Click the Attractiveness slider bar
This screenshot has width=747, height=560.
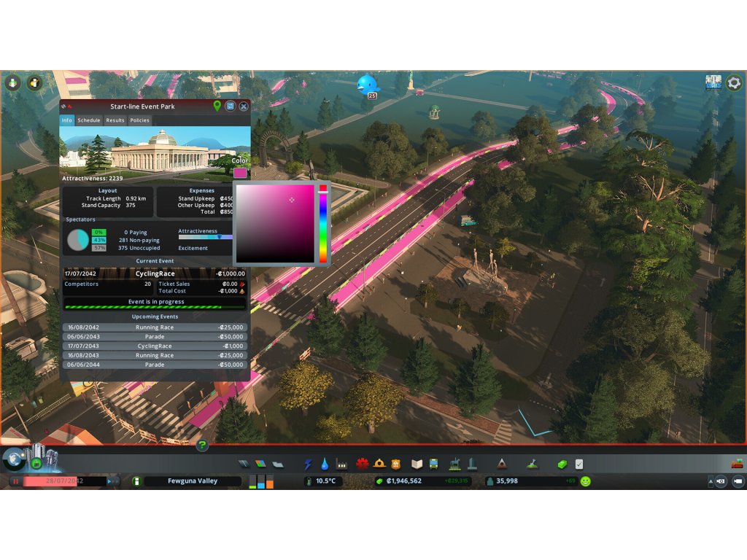click(x=206, y=237)
